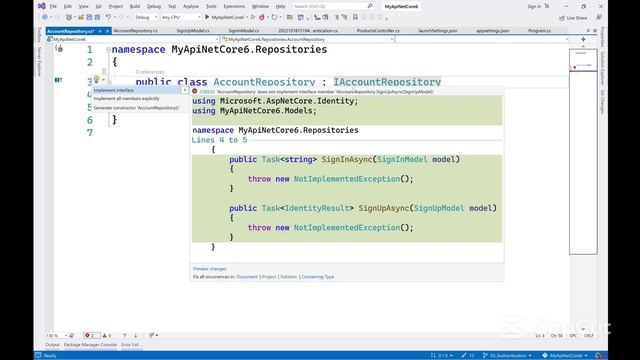The image size is (640, 360).
Task: Click the Live Share button
Action: coord(573,18)
